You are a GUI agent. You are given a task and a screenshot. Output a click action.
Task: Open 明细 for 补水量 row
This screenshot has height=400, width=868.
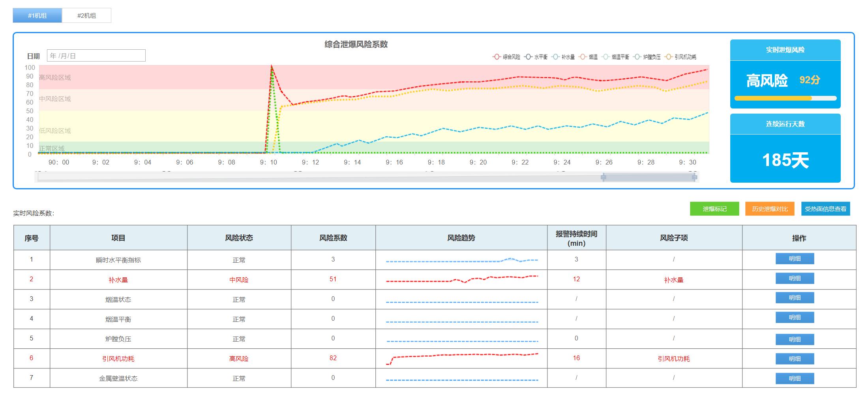[795, 279]
